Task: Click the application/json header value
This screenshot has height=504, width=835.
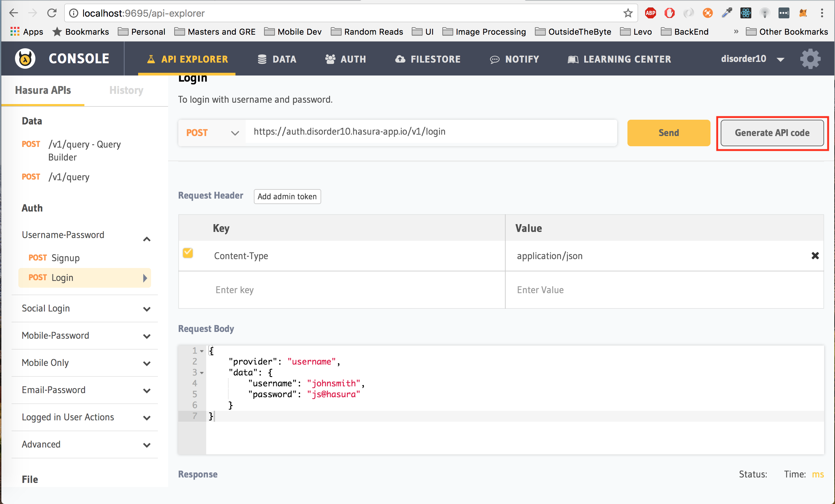Action: (x=550, y=256)
